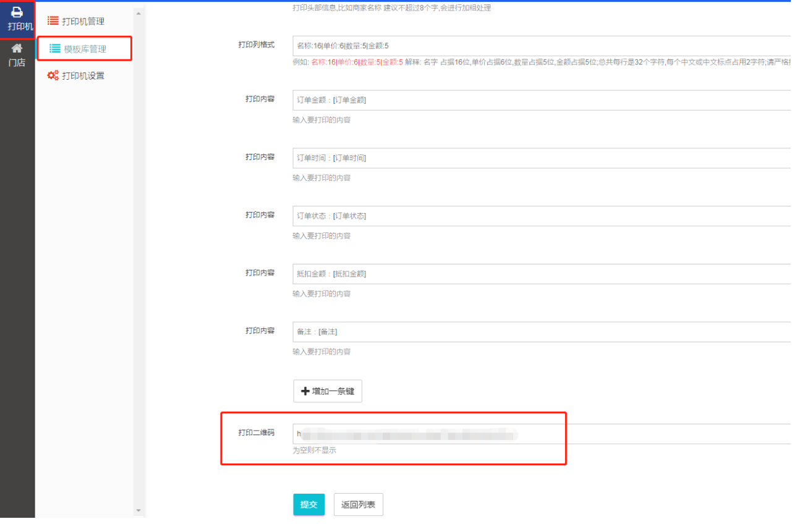797x532 pixels.
Task: Submit the form with the 提交 button
Action: click(x=309, y=505)
